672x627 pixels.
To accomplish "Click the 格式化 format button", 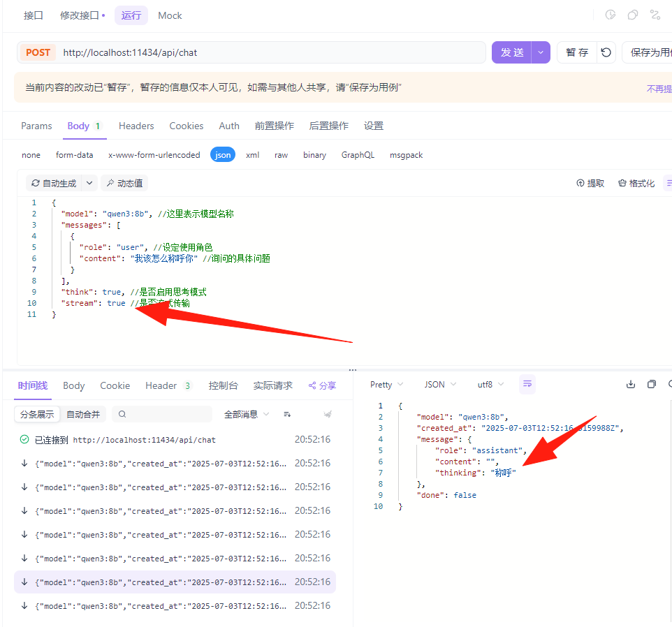I will pyautogui.click(x=636, y=184).
